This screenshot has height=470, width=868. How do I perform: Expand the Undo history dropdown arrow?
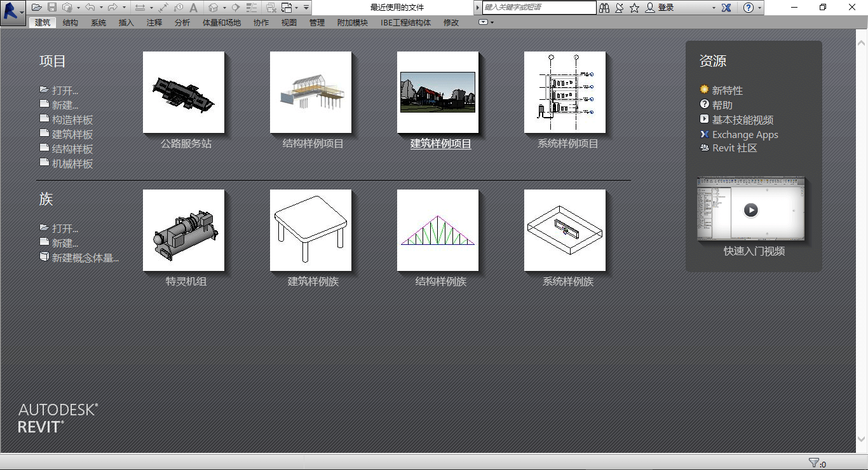point(101,8)
